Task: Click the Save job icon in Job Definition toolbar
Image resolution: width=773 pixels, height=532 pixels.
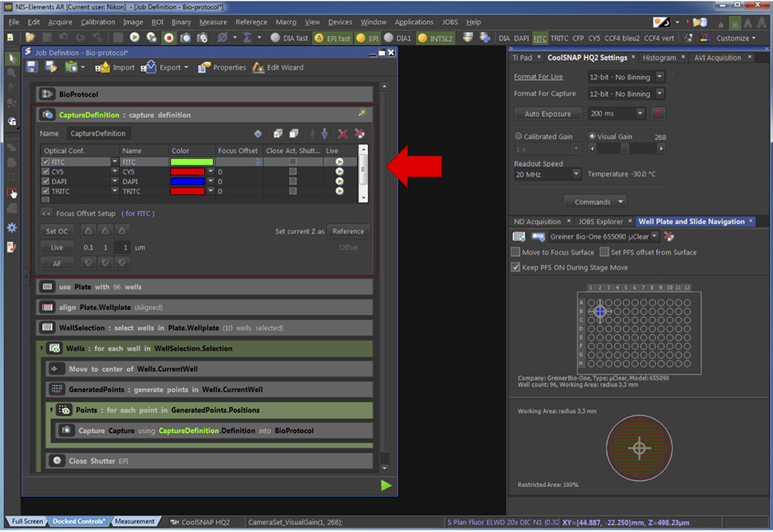Action: [x=32, y=67]
